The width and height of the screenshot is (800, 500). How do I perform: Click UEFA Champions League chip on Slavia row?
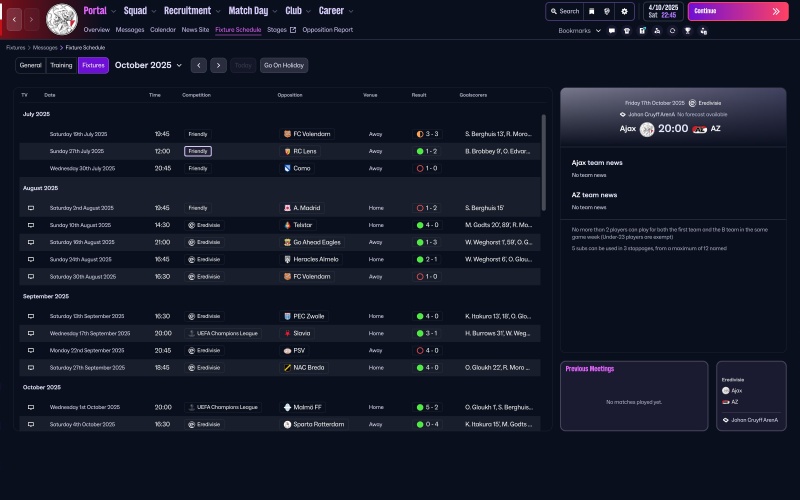pos(223,333)
